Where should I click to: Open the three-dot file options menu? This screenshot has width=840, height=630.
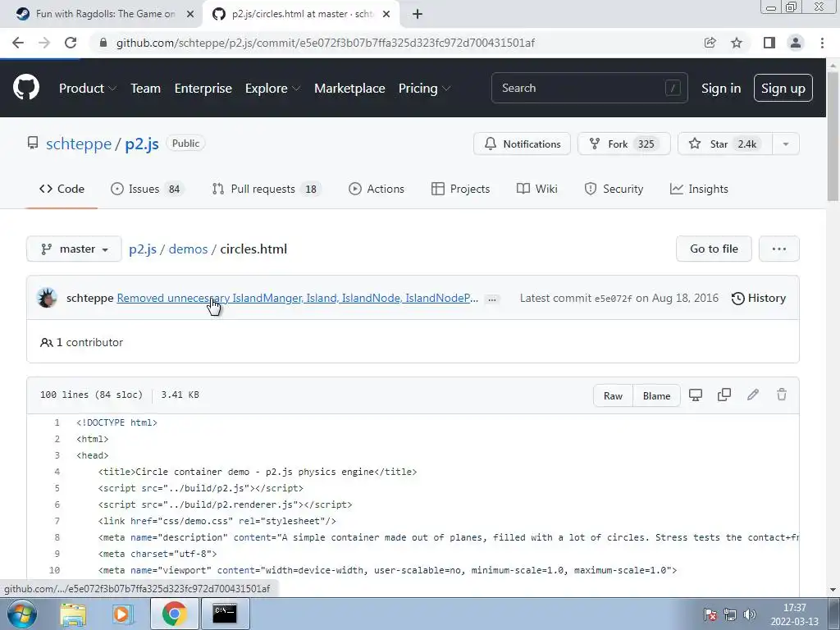[779, 249]
